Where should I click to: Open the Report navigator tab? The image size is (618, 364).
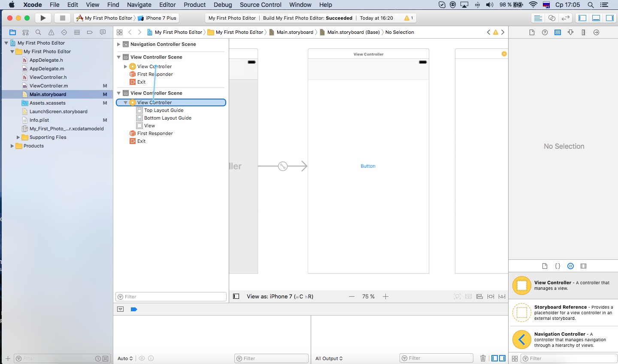[x=103, y=32]
